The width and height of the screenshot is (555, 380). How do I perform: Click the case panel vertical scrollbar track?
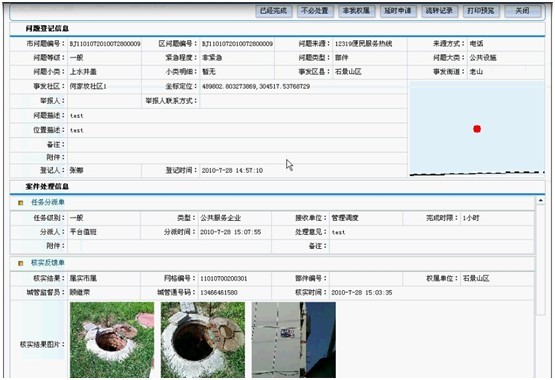tap(540, 260)
